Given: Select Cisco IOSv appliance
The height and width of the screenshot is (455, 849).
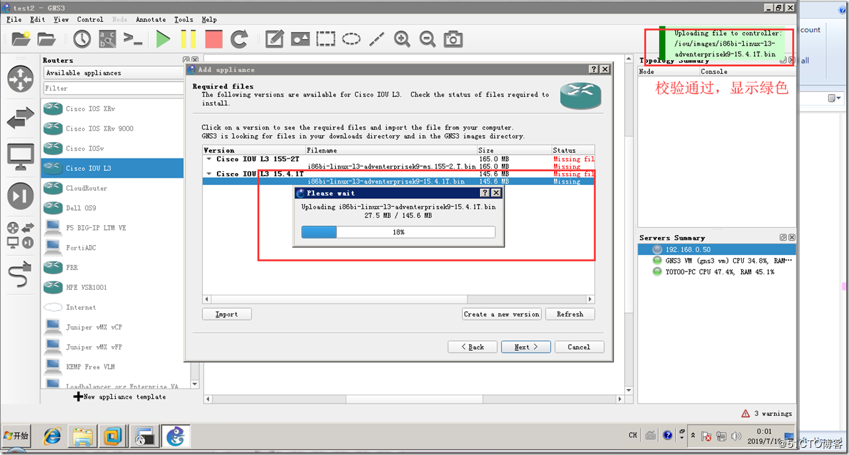Looking at the screenshot, I should coord(115,148).
